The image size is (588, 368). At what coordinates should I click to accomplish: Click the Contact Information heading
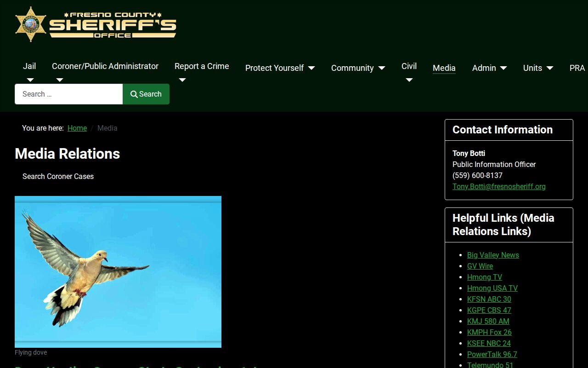503,130
